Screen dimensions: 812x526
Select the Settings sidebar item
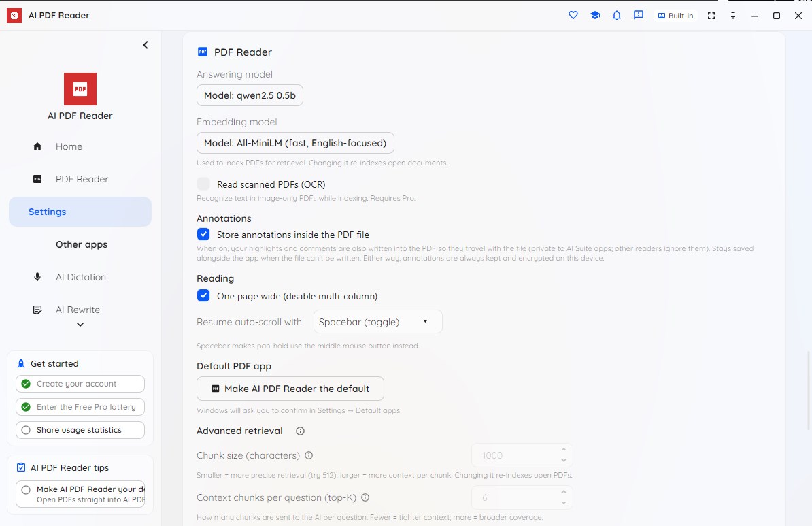pyautogui.click(x=80, y=212)
